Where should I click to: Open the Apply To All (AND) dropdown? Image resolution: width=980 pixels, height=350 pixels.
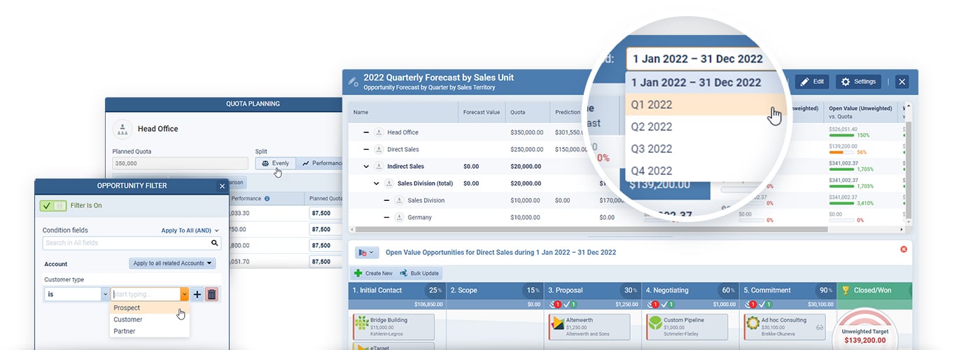pos(190,230)
